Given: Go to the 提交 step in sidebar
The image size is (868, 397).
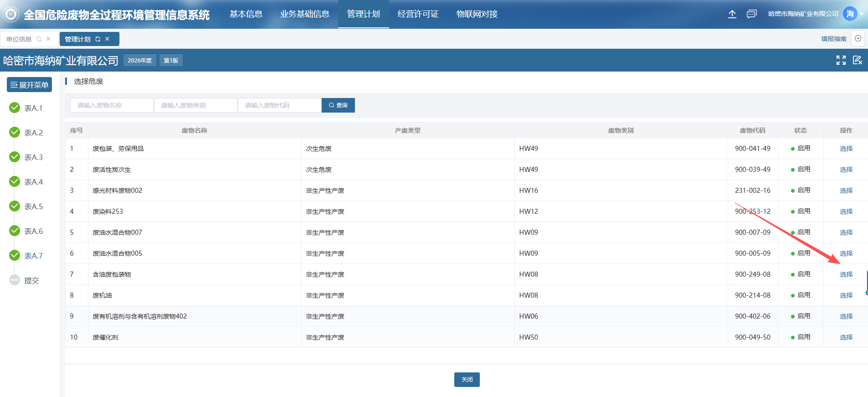Looking at the screenshot, I should 31,280.
